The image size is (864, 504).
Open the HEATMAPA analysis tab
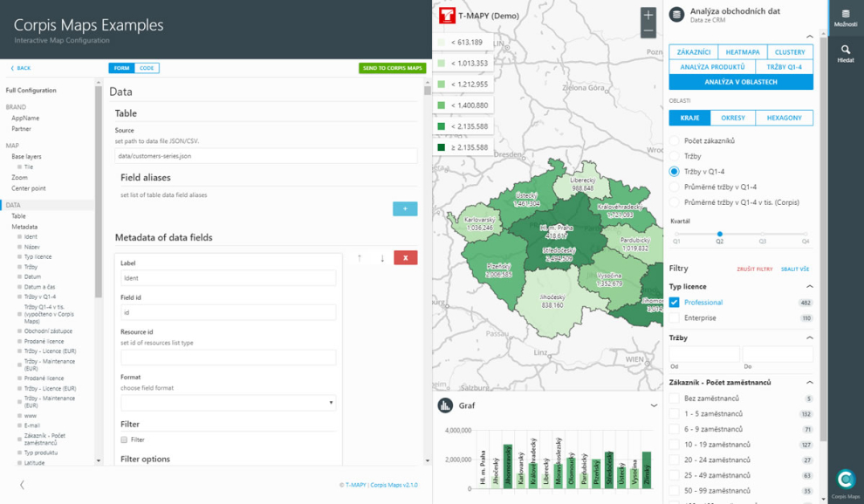point(742,51)
